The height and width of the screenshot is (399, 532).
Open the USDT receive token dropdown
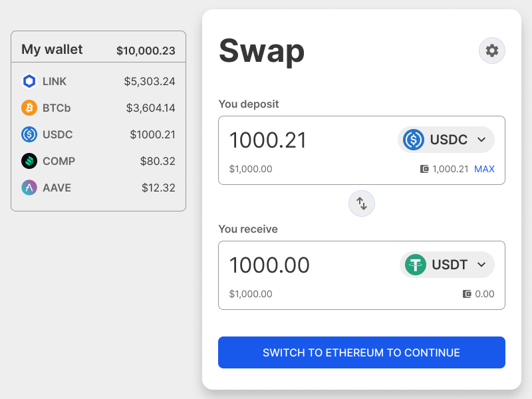point(447,265)
